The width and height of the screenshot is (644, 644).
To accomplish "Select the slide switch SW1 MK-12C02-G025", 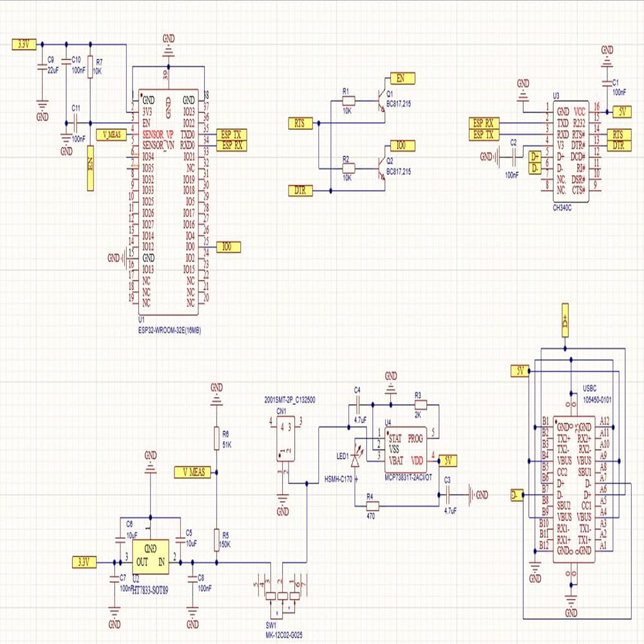I will pos(283,596).
